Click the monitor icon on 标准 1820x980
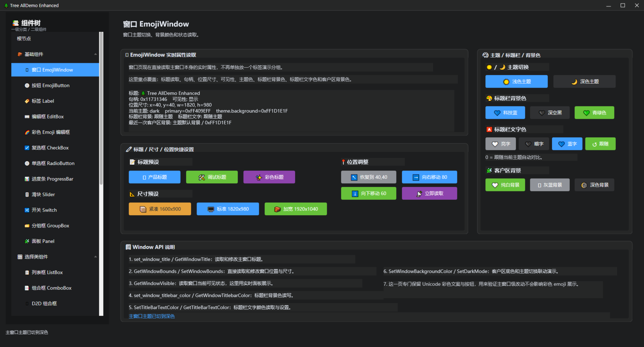The image size is (644, 347). point(211,209)
